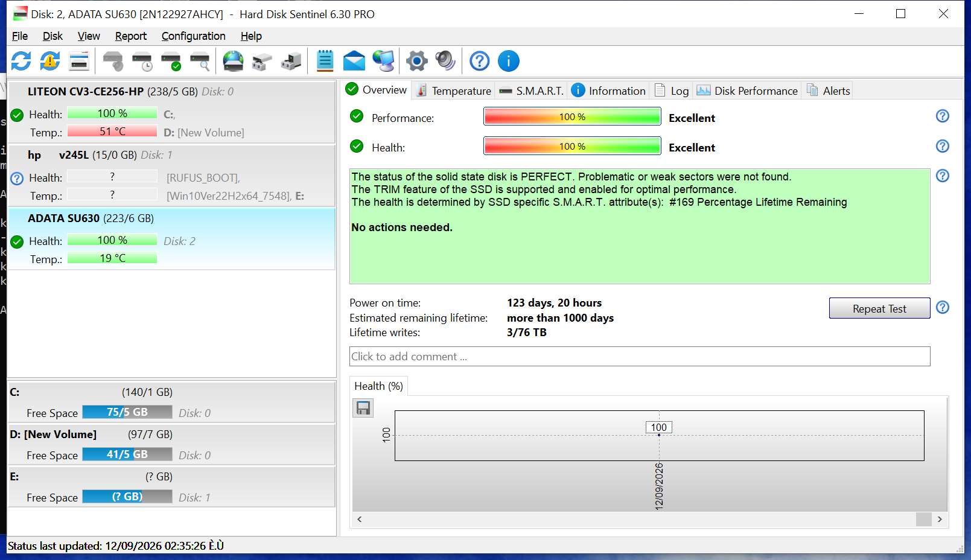Select the hp v245L disk entry
This screenshot has width=971, height=560.
point(171,176)
